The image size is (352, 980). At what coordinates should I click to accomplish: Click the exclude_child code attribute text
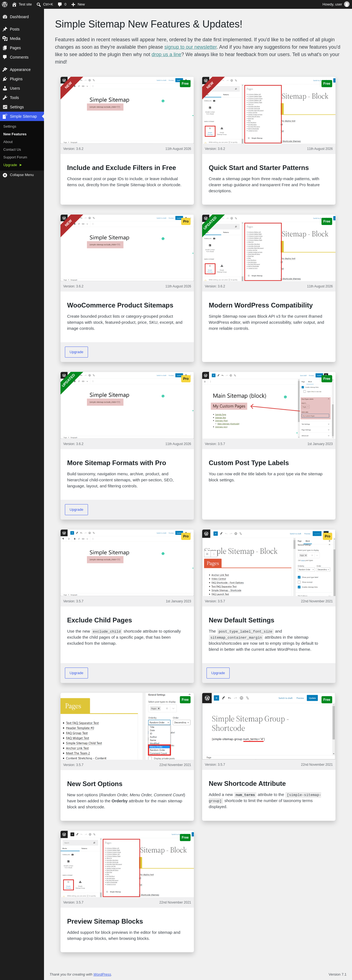point(107,632)
